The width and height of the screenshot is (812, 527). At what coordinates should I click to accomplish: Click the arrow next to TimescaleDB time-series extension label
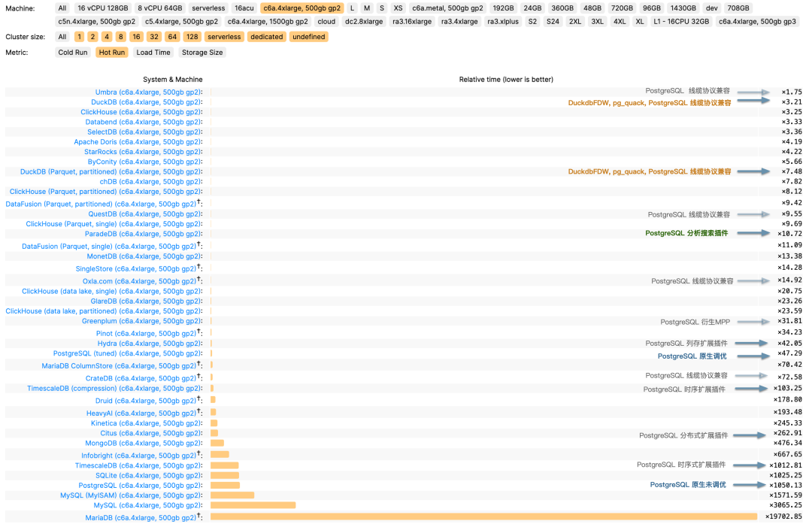click(754, 465)
